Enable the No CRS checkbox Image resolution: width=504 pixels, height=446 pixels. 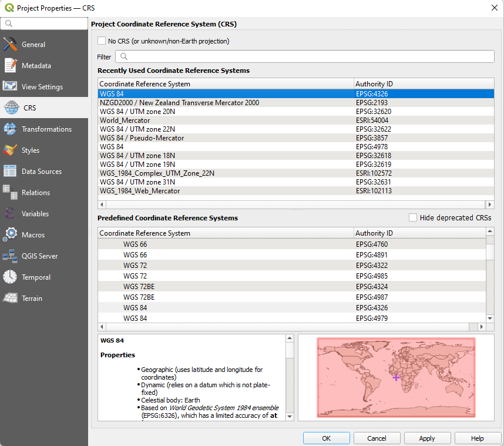(x=102, y=41)
